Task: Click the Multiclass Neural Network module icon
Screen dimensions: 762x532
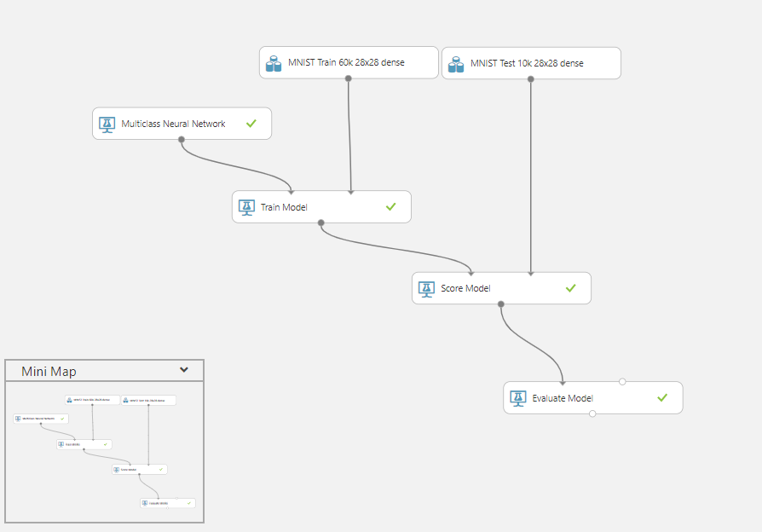Action: [107, 124]
